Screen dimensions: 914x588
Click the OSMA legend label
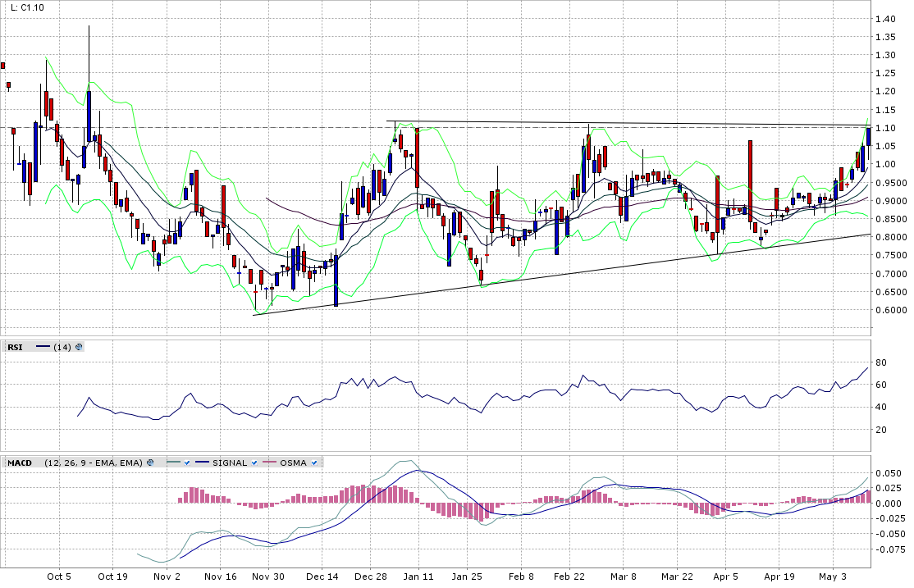point(293,463)
